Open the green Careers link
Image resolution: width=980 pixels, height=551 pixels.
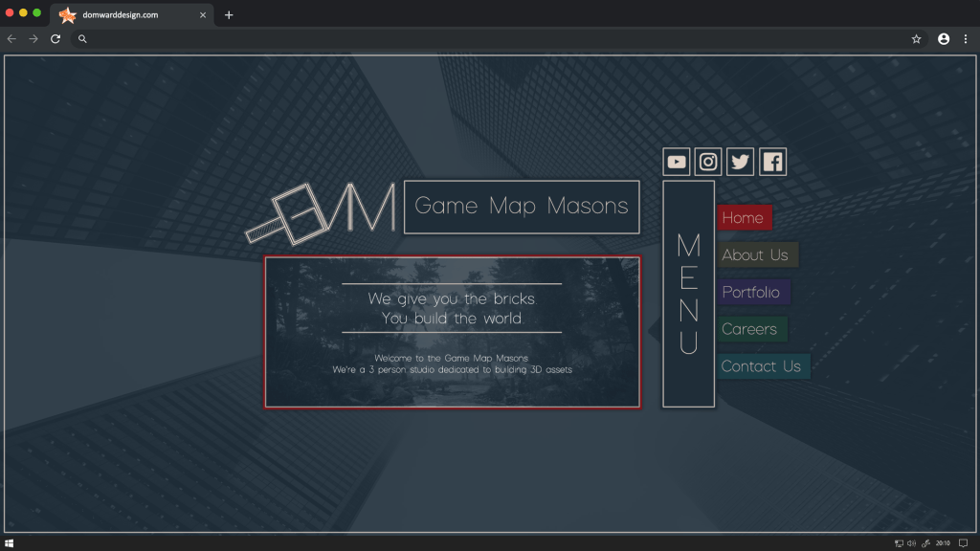click(750, 329)
